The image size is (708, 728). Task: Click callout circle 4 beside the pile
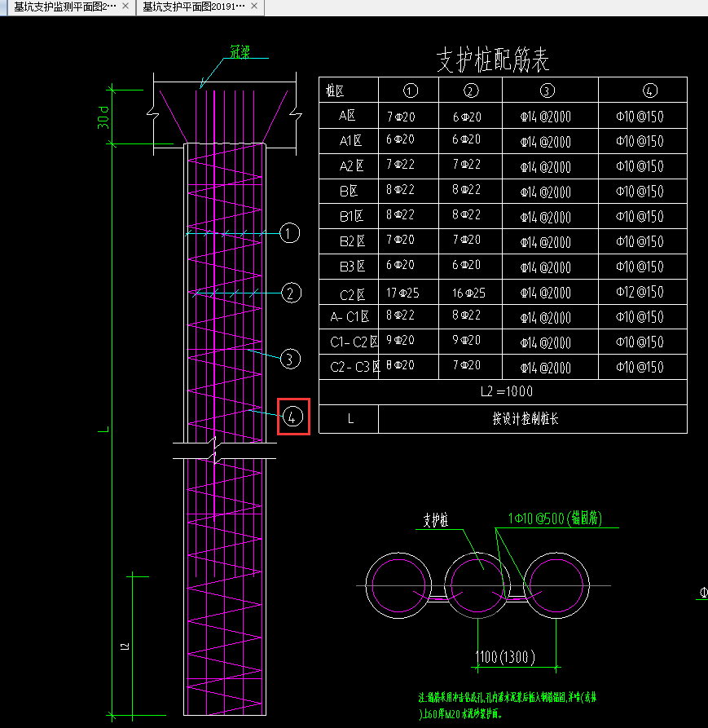coord(292,417)
